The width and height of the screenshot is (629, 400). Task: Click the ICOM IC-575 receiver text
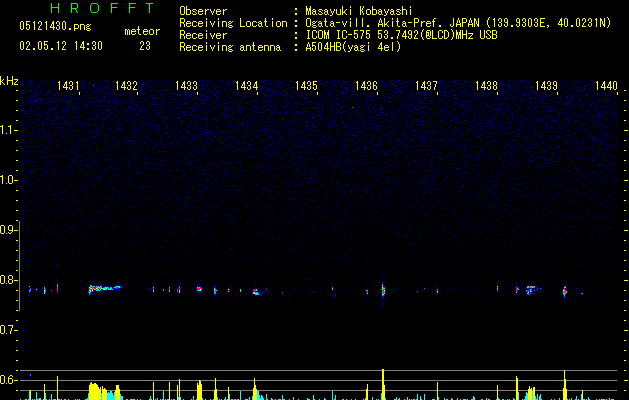click(402, 35)
